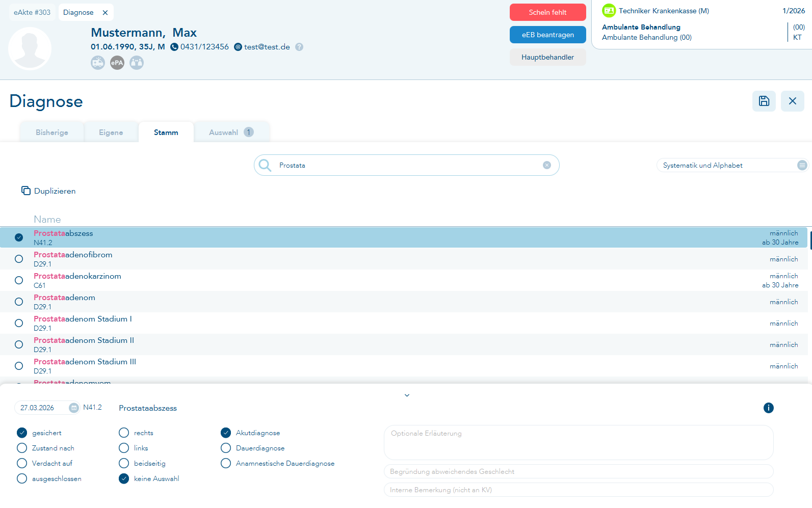Click the ePA badge icon under patient name
812x508 pixels.
click(117, 63)
